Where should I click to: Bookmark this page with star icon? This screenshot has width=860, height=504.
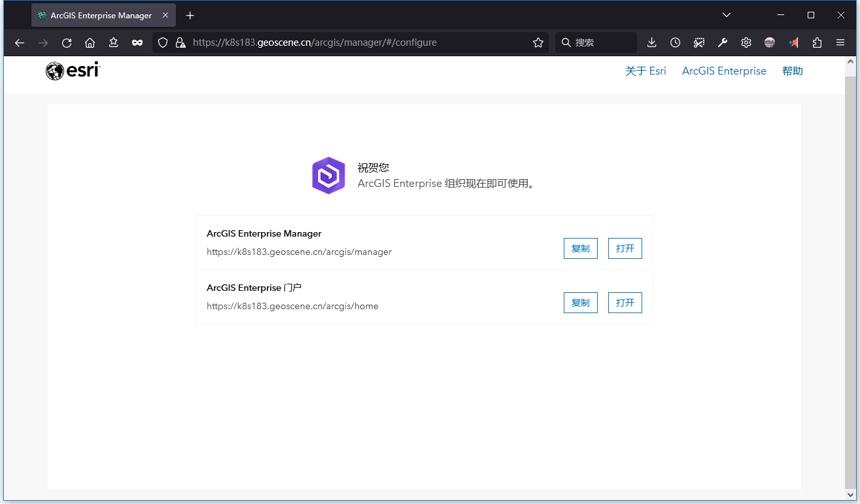[x=538, y=42]
